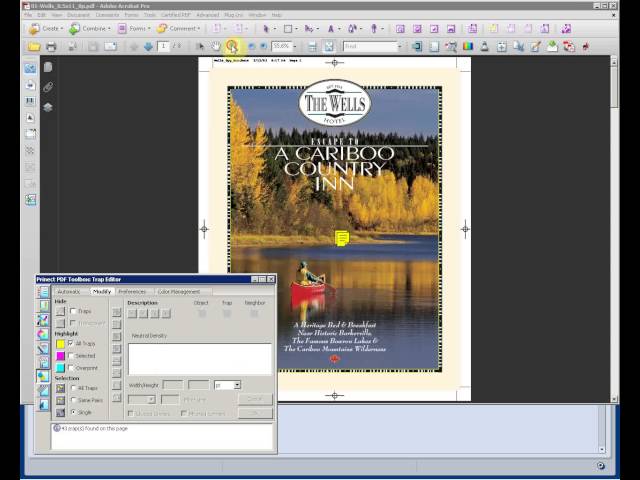
Task: Open the yellow sticky note on the page
Action: pos(342,238)
